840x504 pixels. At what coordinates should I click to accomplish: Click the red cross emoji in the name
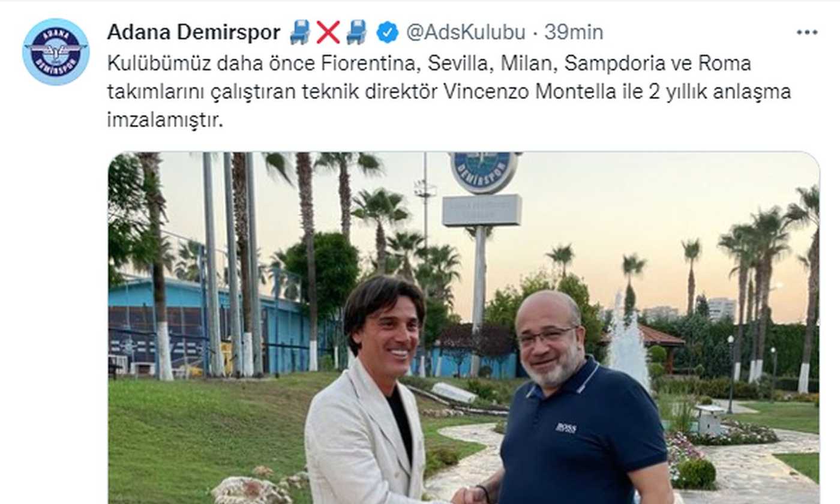tap(328, 32)
